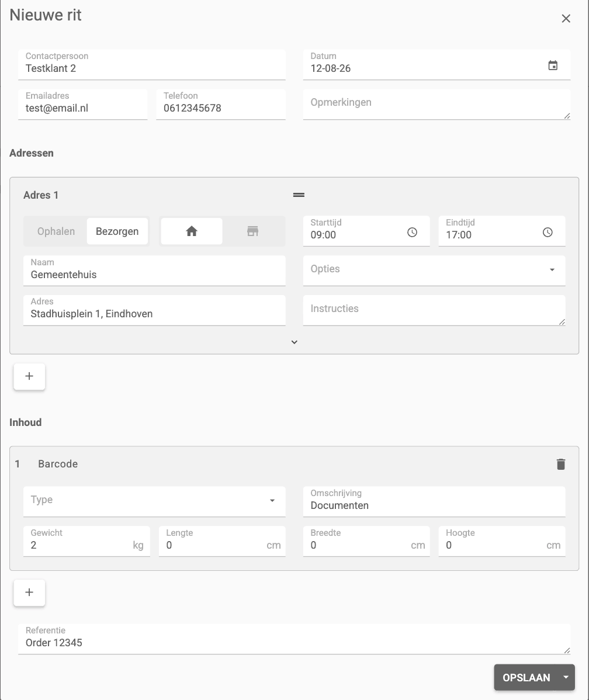Focus the Opmerkingen text area

[436, 105]
